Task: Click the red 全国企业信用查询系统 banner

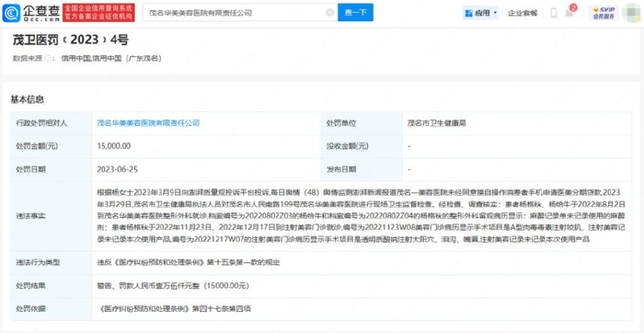Action: [x=98, y=13]
